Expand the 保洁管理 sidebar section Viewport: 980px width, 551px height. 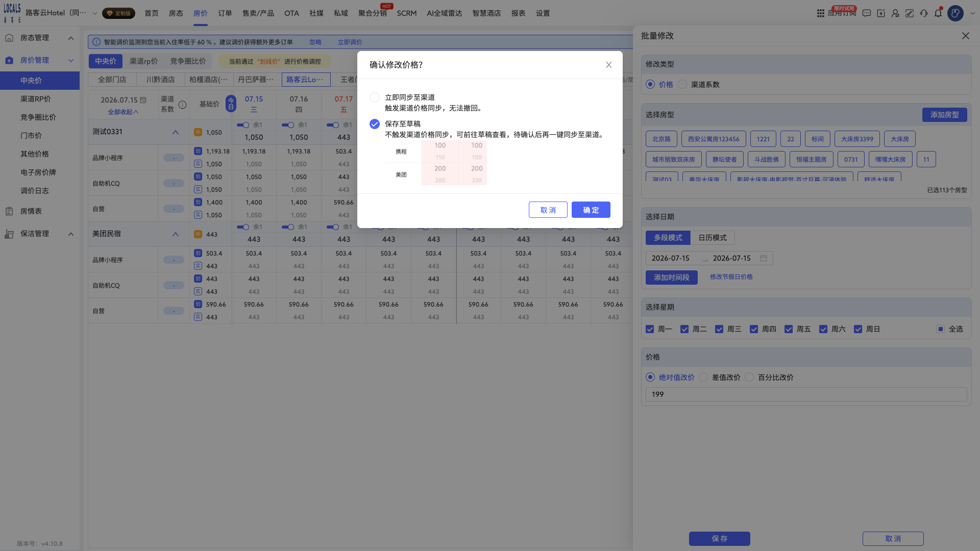71,234
